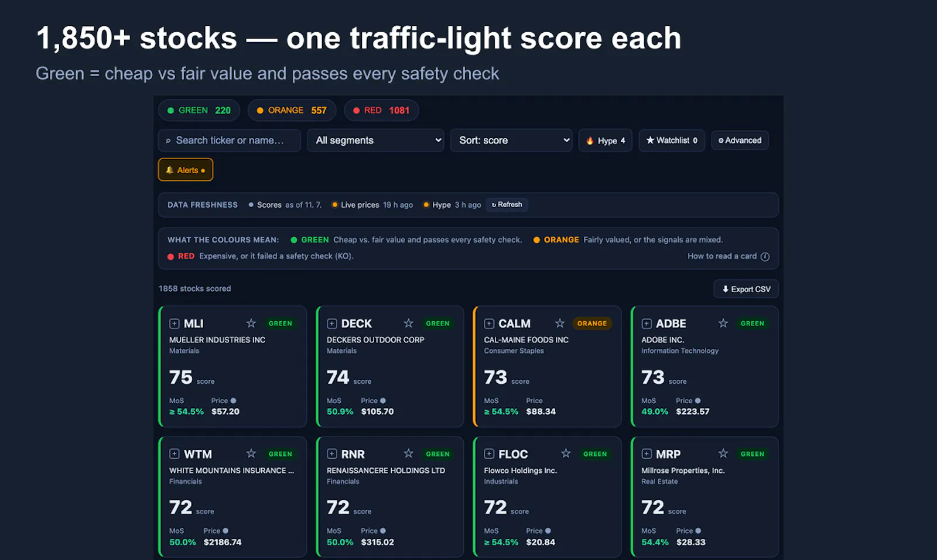Click Millrose Properties, Inc. company name
The width and height of the screenshot is (937, 560).
click(683, 470)
